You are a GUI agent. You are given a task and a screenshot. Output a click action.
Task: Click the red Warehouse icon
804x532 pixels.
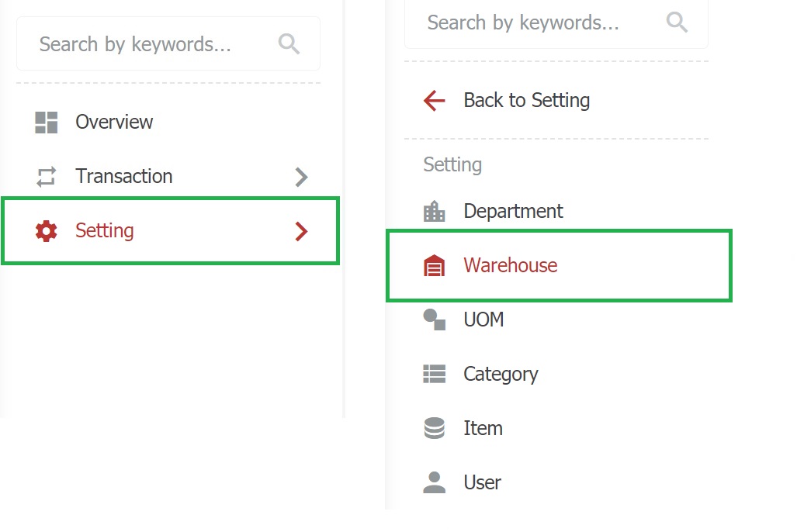(435, 266)
